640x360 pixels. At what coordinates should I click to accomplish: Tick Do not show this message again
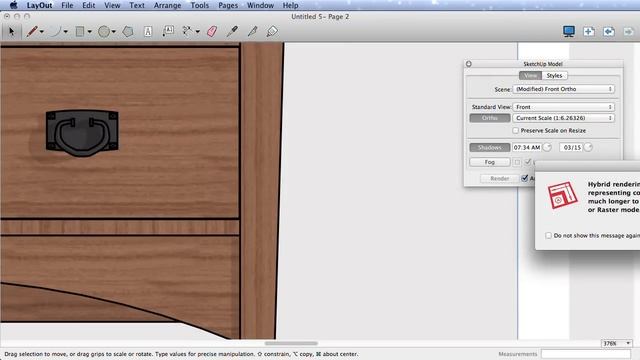click(x=549, y=236)
